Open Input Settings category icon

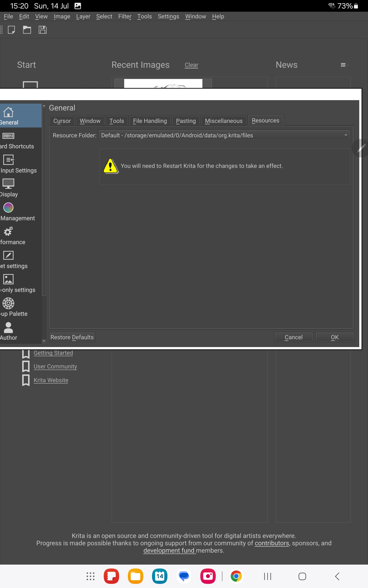tap(8, 160)
